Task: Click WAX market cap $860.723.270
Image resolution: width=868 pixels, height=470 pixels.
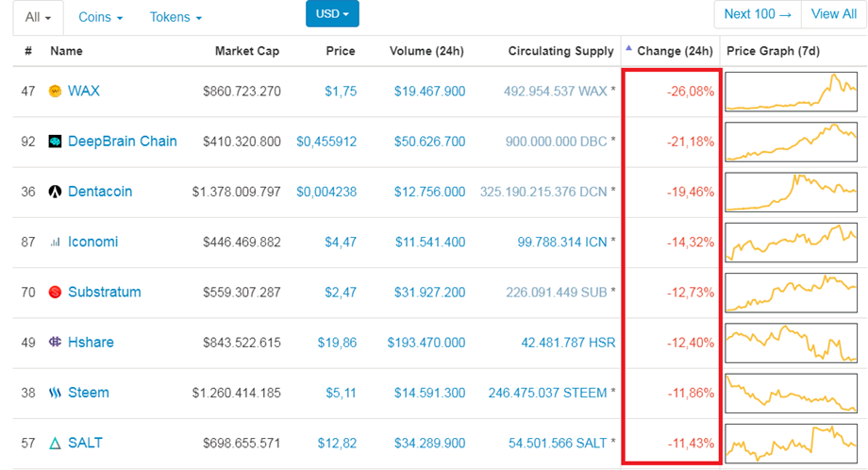Action: [x=242, y=92]
